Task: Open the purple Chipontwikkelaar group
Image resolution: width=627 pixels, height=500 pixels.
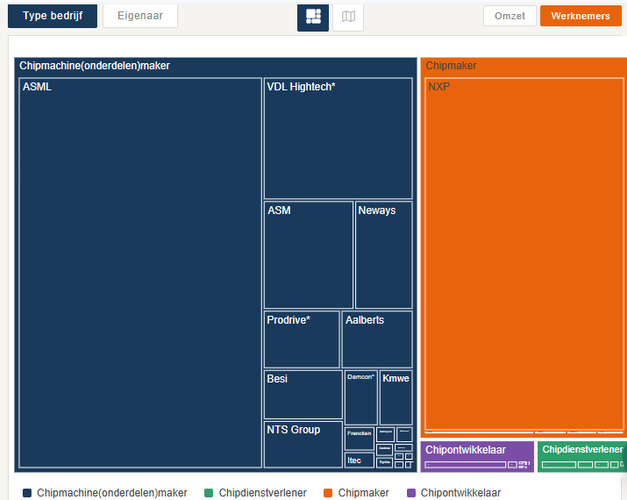Action: (x=477, y=456)
